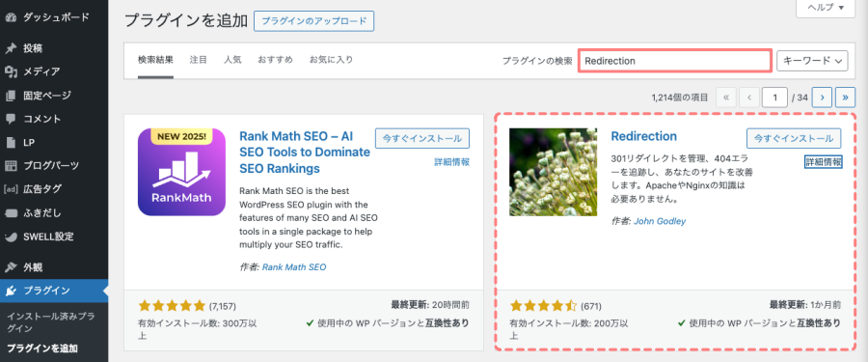Click the paintbrush icon beside 外観
The image size is (868, 362).
[x=11, y=267]
